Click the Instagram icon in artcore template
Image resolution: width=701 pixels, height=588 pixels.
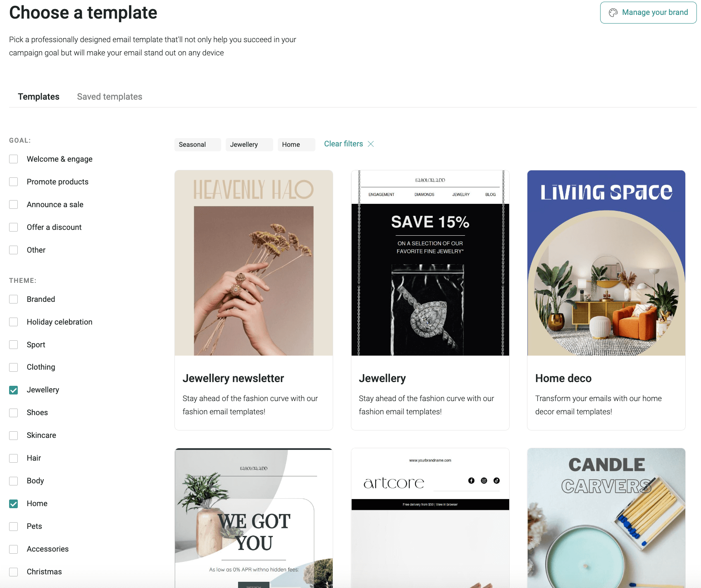click(484, 480)
